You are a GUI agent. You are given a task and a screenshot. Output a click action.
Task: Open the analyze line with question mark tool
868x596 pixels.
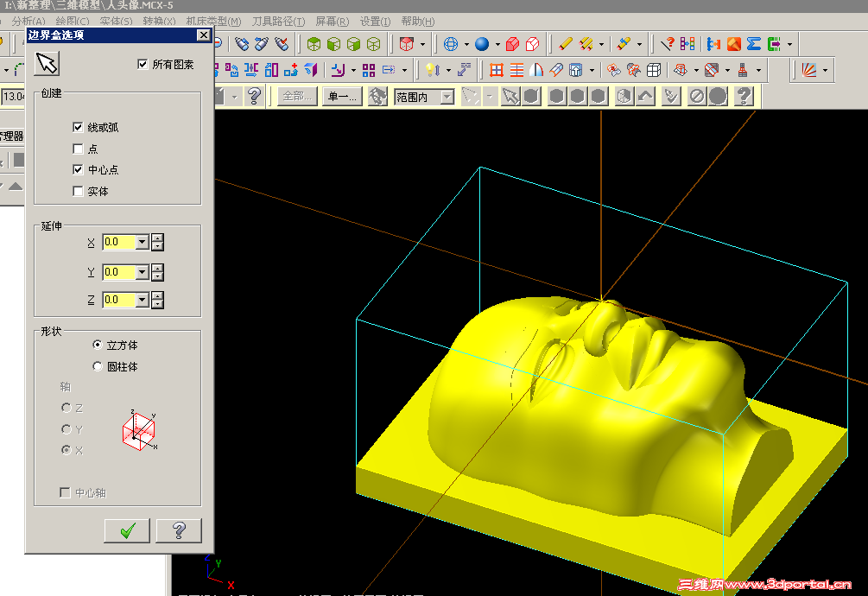pos(668,44)
